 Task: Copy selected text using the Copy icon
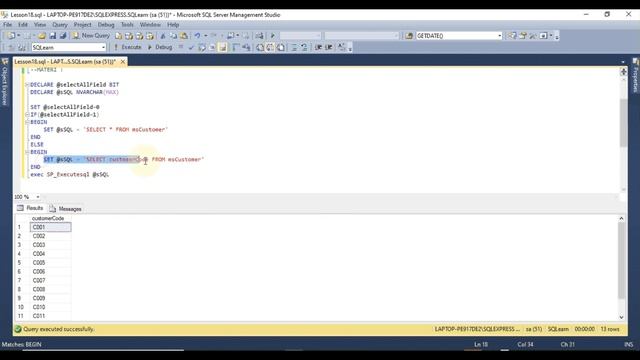pos(173,36)
